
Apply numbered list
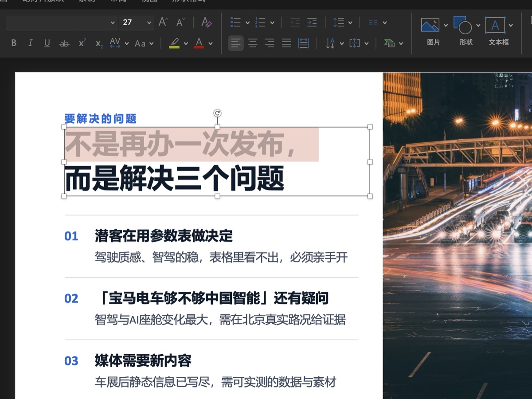tap(260, 22)
